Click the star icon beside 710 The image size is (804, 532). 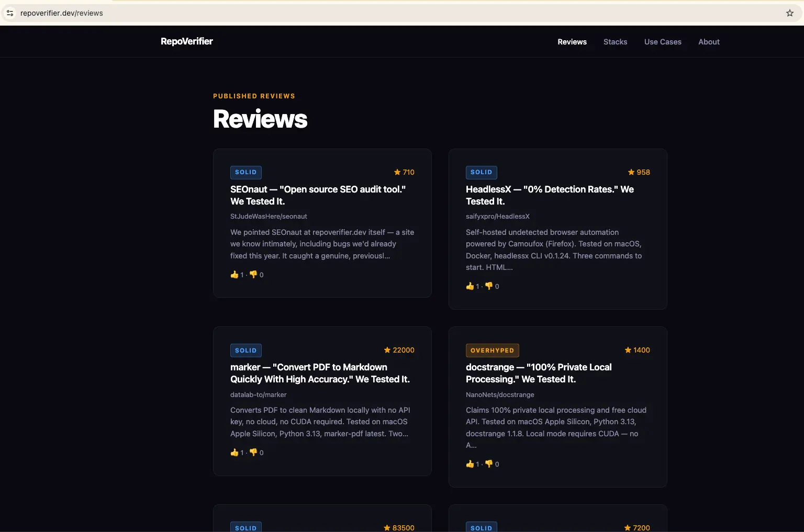[397, 172]
